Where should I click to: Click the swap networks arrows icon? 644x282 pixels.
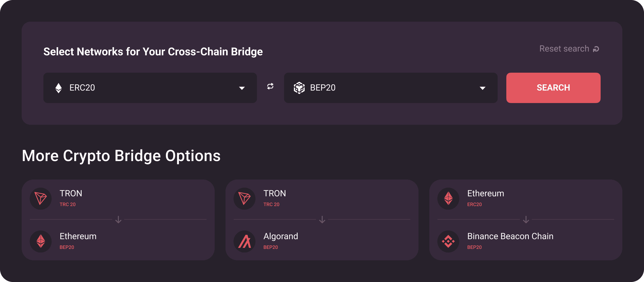click(270, 86)
